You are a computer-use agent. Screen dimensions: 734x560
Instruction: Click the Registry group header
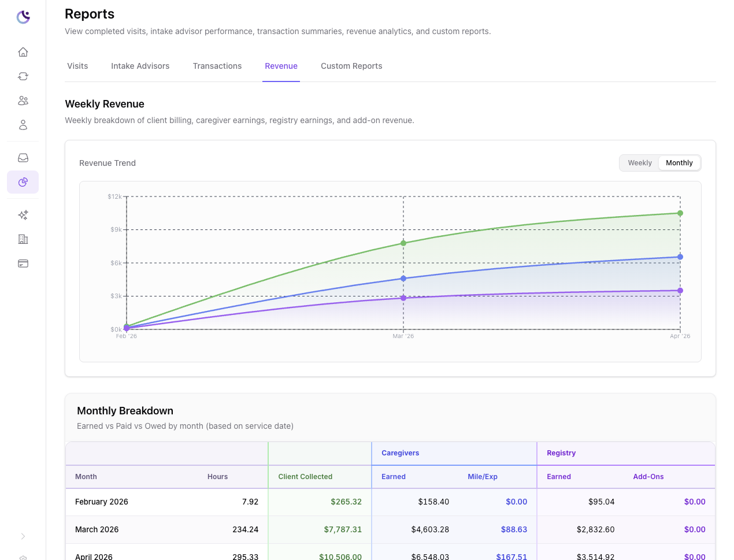tap(561, 453)
